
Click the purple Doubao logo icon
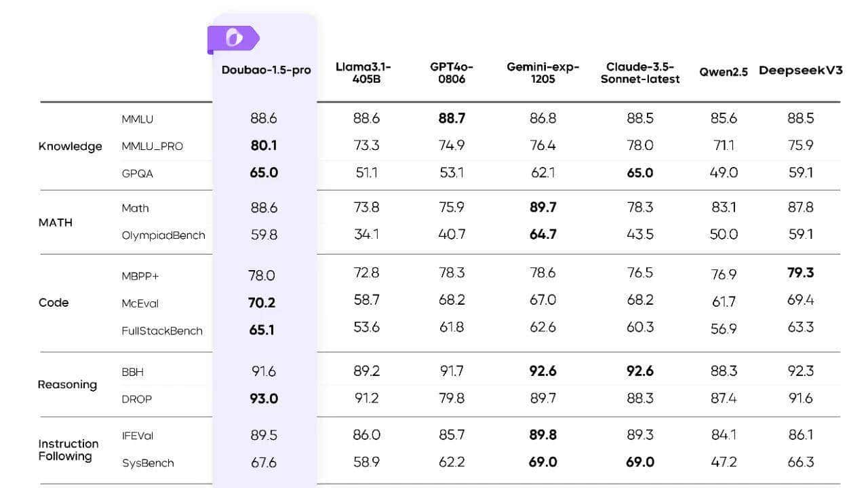pyautogui.click(x=233, y=39)
